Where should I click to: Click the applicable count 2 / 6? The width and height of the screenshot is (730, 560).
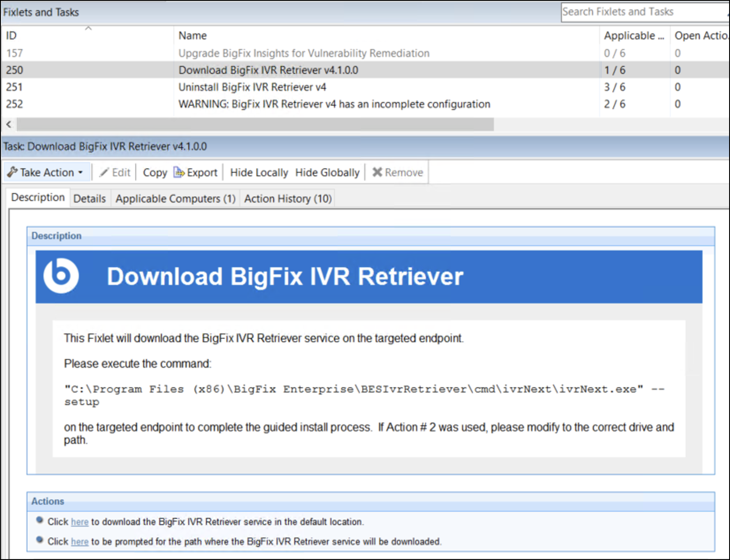pos(615,104)
